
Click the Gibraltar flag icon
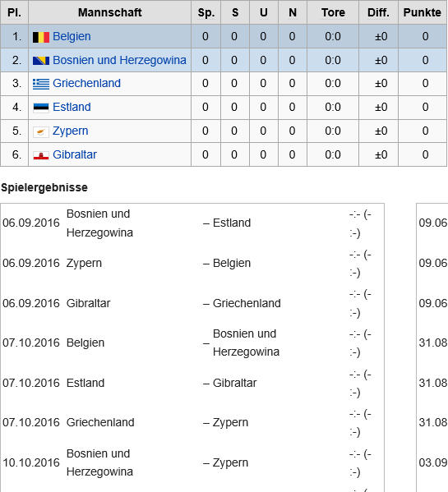41,155
